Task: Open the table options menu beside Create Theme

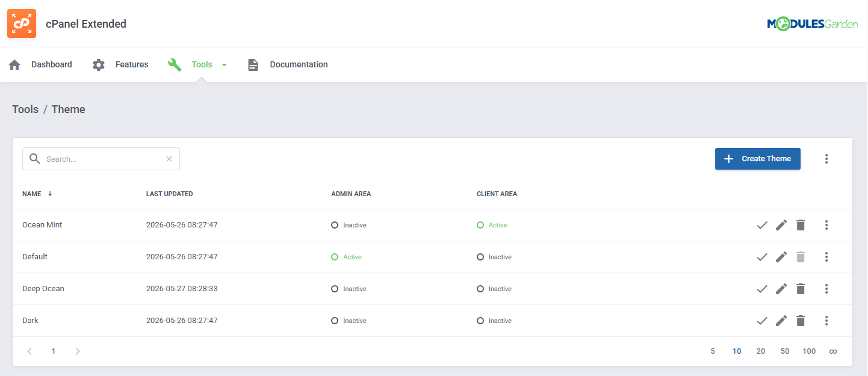Action: click(x=826, y=159)
